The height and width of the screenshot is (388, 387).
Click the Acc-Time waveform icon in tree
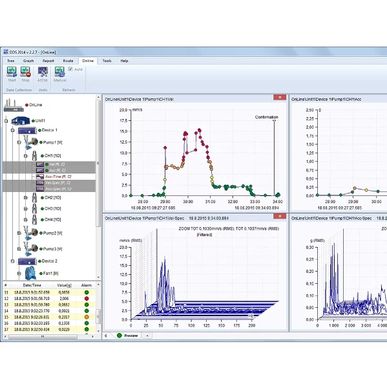[40, 177]
